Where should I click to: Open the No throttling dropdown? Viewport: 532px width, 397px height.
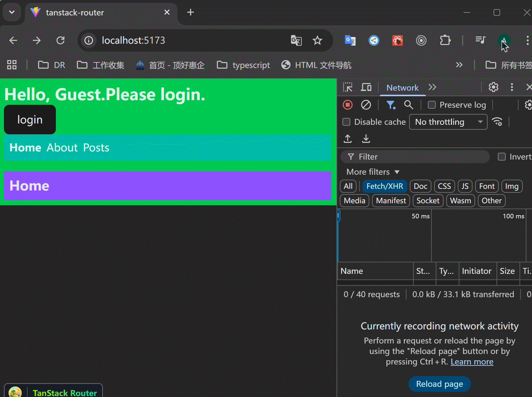[x=448, y=122]
